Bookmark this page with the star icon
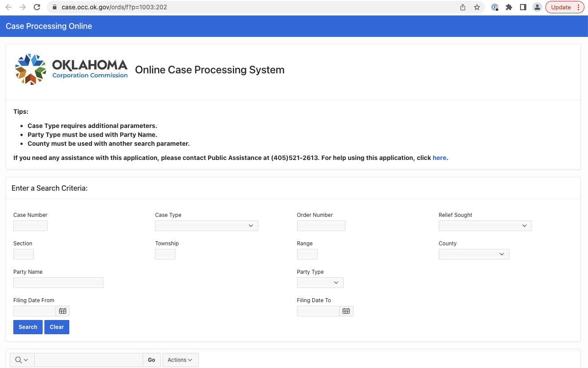 click(x=477, y=7)
